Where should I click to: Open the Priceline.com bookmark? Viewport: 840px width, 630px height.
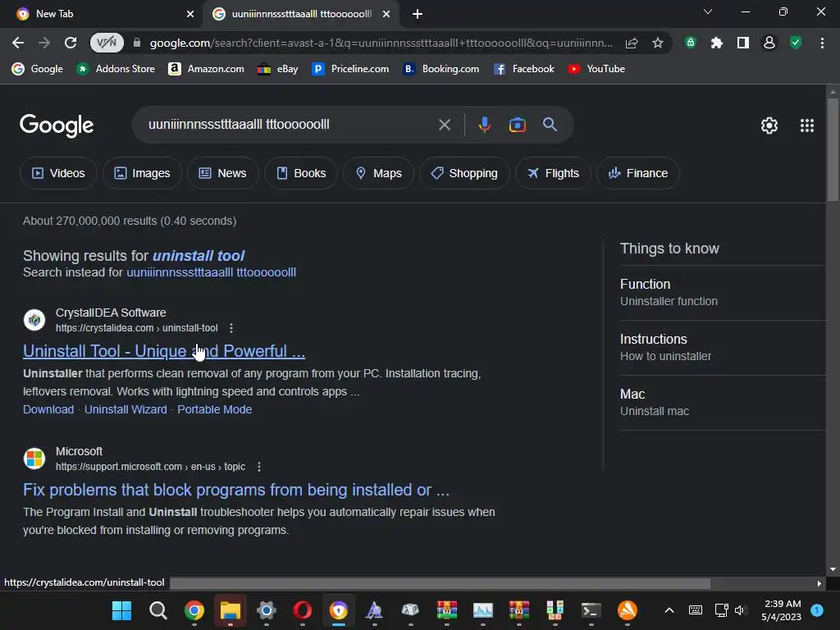tap(350, 69)
